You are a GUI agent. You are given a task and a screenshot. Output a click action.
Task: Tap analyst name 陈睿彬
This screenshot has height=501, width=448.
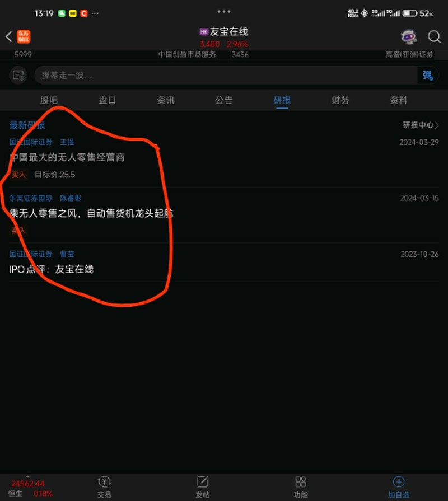pos(71,198)
